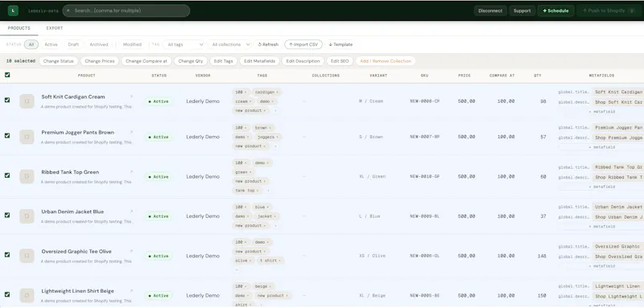This screenshot has height=308, width=644.
Task: Open external link for Ribbed Tank Top Green
Action: (131, 172)
